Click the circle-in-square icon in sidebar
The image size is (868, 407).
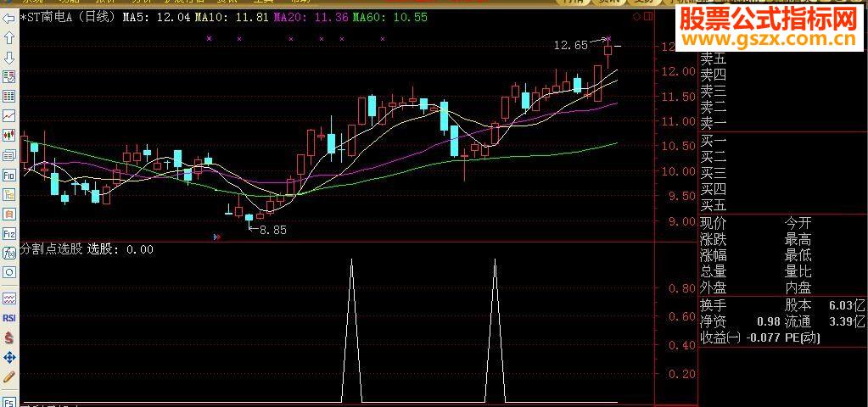pyautogui.click(x=8, y=272)
